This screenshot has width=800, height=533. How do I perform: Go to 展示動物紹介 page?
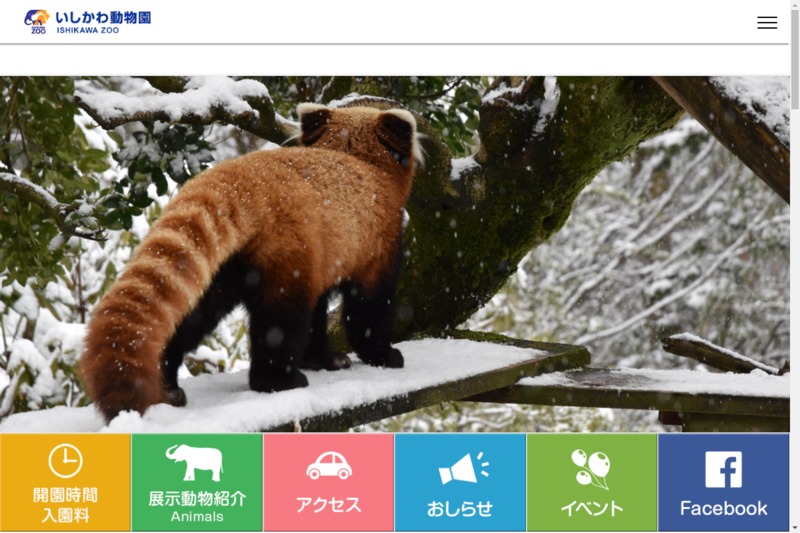point(197,498)
